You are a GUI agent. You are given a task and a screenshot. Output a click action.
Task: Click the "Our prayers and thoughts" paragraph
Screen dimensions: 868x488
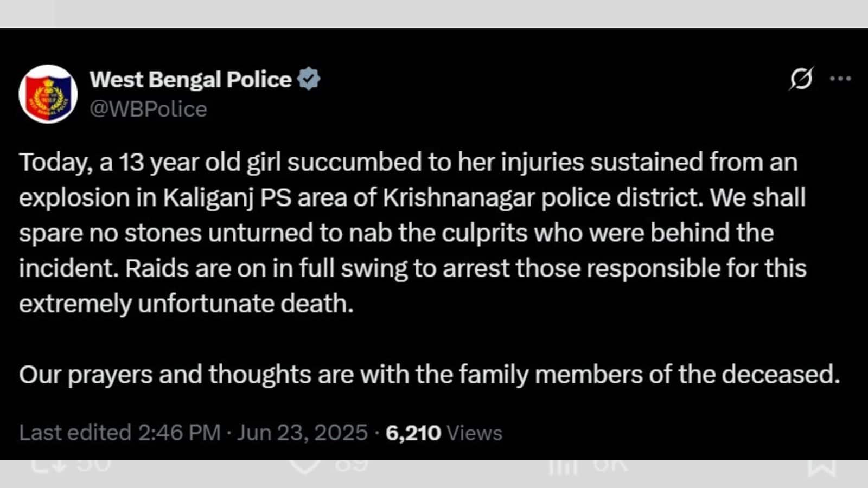[x=429, y=374]
